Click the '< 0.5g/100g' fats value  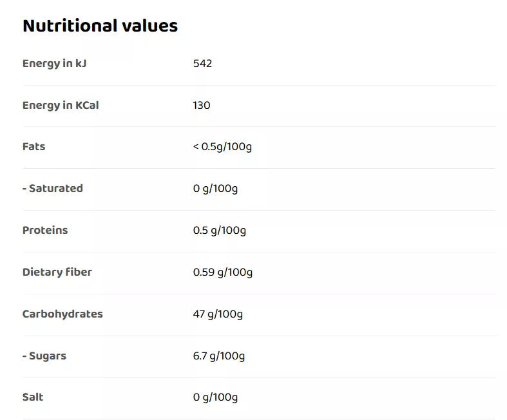tap(222, 146)
